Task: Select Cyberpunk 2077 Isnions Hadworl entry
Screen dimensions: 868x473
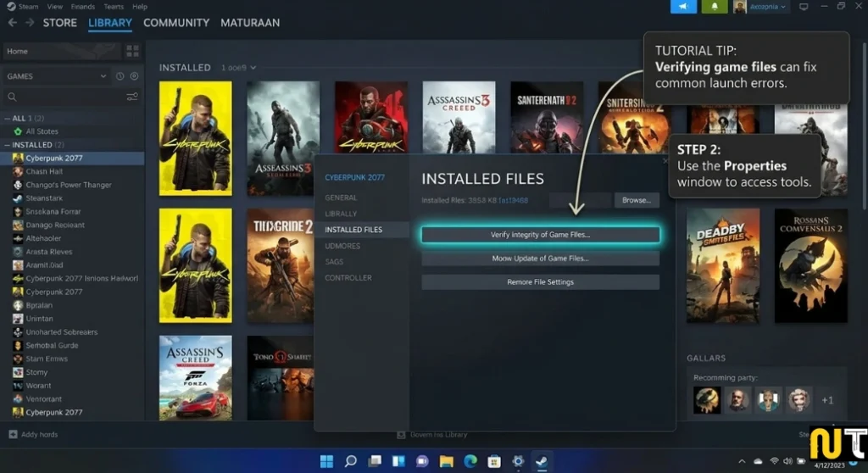Action: coord(81,279)
